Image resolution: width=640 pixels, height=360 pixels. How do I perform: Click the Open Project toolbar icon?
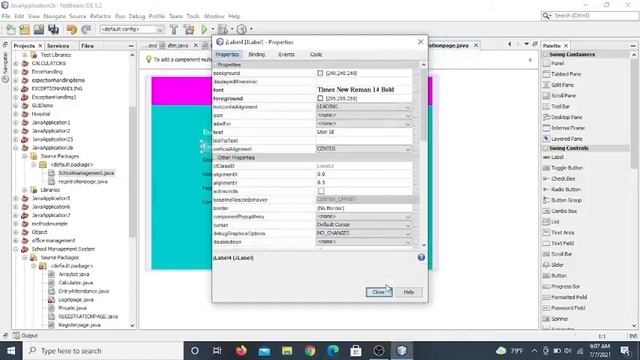point(39,29)
